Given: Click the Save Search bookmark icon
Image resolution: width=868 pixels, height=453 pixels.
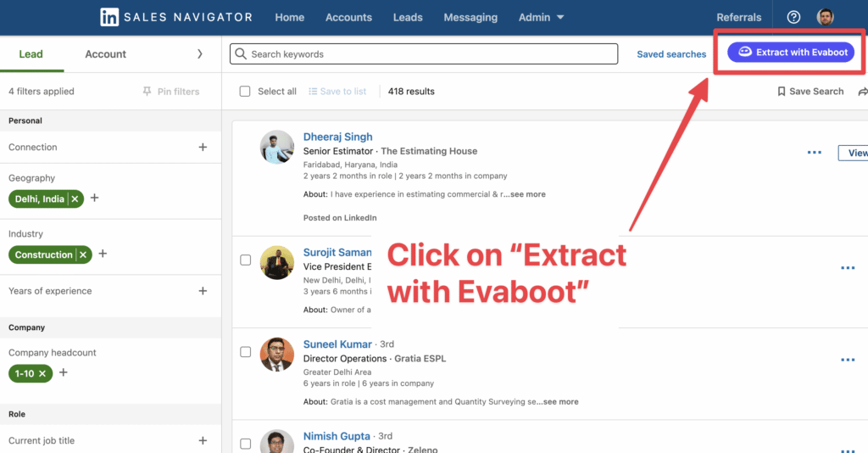Looking at the screenshot, I should (781, 92).
